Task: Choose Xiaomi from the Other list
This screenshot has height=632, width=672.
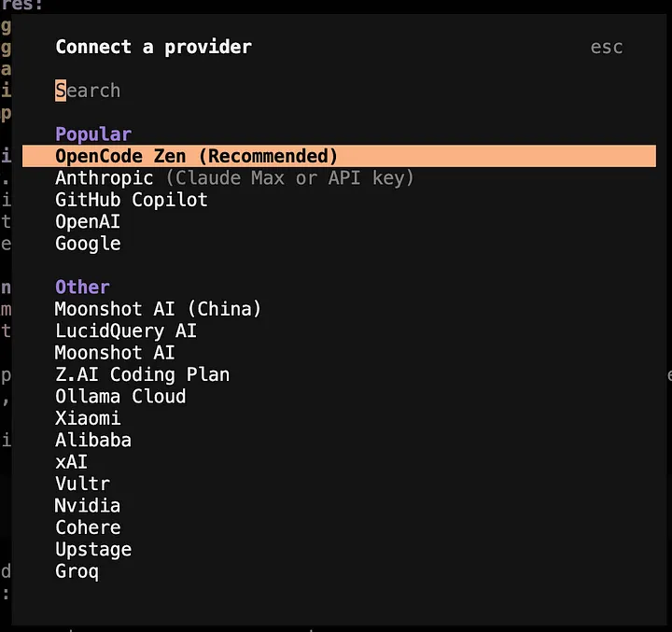Action: click(x=88, y=418)
